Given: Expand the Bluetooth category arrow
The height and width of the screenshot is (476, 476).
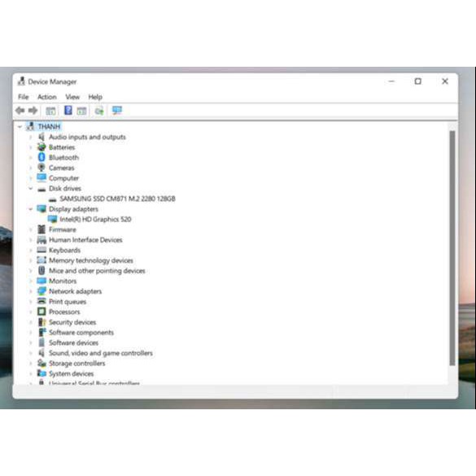Looking at the screenshot, I should 31,158.
